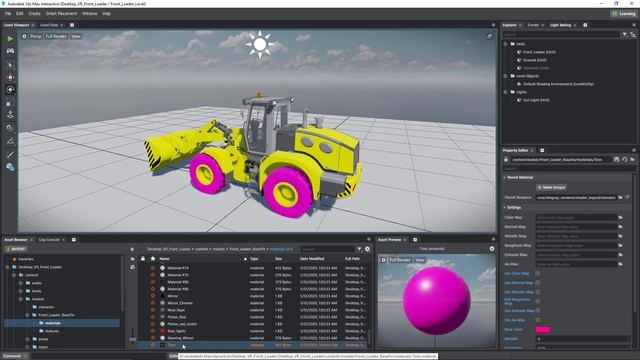Switch to the Light Baking tab

pos(560,25)
